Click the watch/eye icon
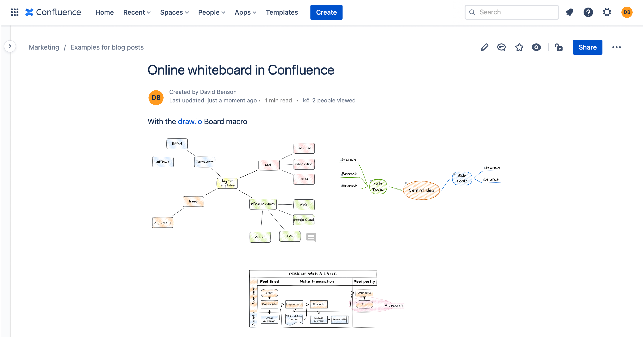Image resolution: width=644 pixels, height=337 pixels. pos(536,47)
